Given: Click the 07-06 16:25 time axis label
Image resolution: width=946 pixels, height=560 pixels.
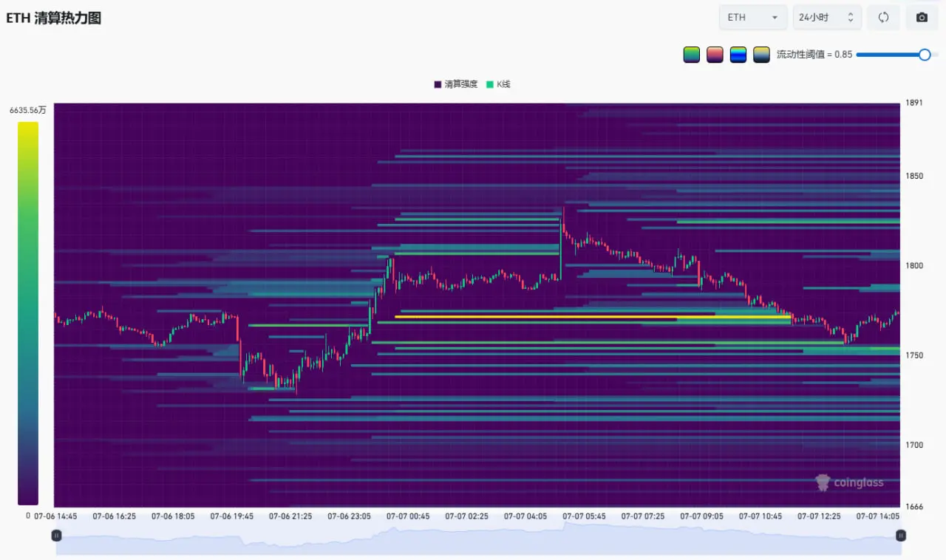Looking at the screenshot, I should click(x=115, y=516).
